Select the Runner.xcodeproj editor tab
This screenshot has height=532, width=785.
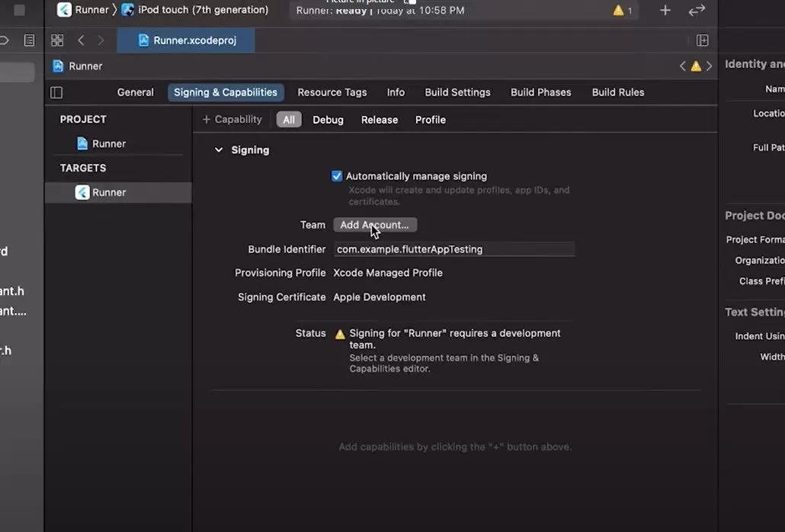pyautogui.click(x=186, y=40)
